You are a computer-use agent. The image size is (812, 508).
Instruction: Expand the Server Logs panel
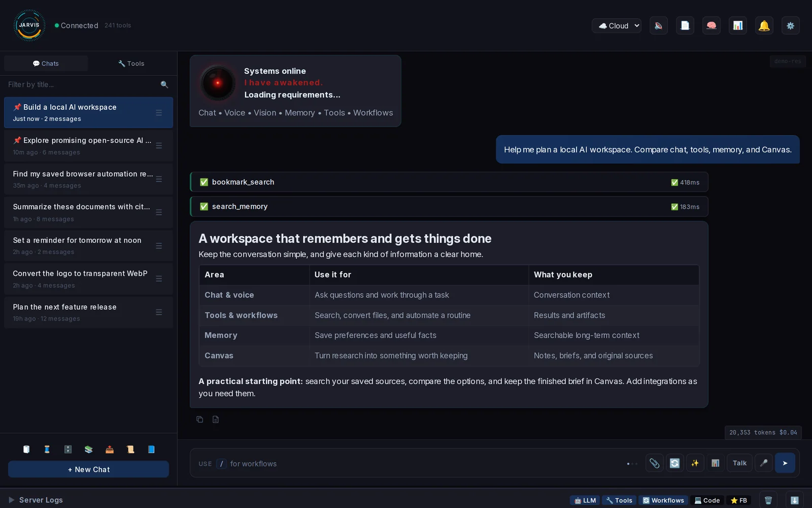(36, 500)
